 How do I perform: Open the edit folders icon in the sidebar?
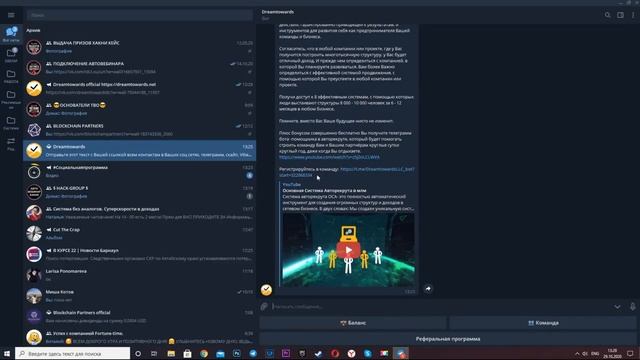(x=11, y=144)
